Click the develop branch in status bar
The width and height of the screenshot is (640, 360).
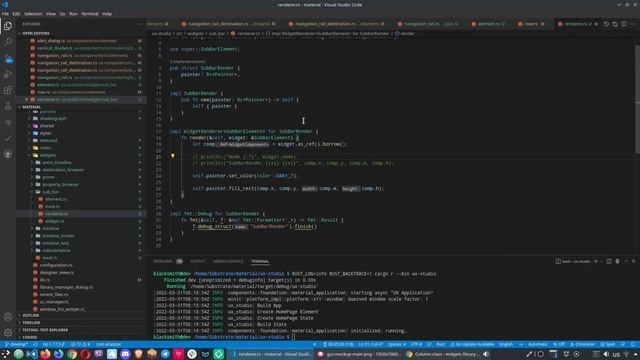coord(16,344)
